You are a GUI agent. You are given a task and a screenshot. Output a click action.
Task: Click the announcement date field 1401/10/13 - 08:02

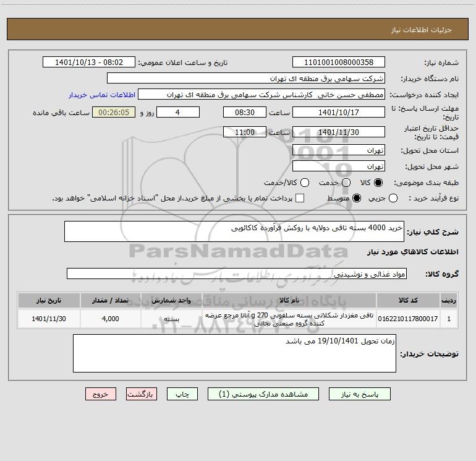click(89, 62)
